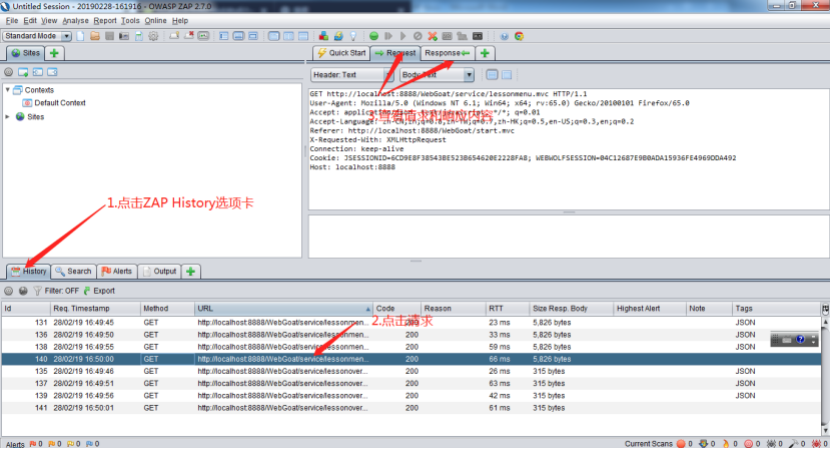Click the Check for Updates icon
The image size is (832, 450).
[338, 36]
